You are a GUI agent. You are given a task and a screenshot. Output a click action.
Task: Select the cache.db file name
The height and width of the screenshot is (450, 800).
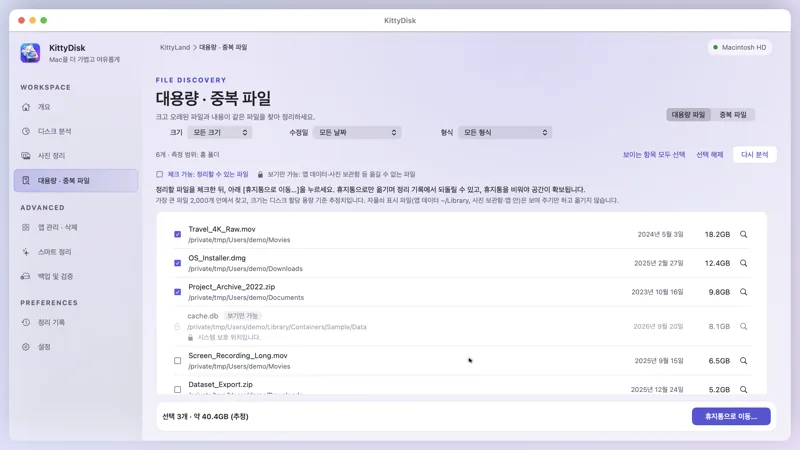203,316
